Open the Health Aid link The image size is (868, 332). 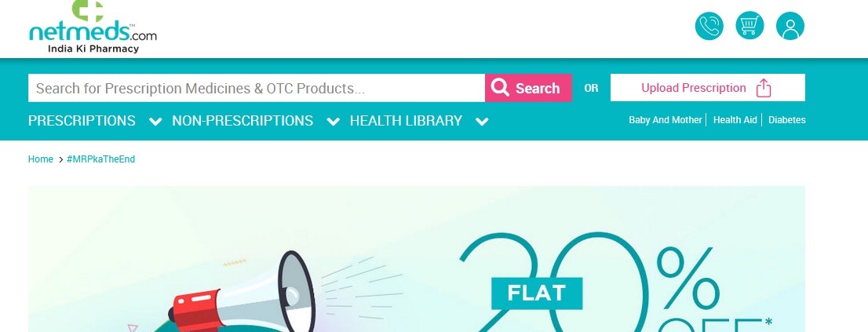[735, 119]
